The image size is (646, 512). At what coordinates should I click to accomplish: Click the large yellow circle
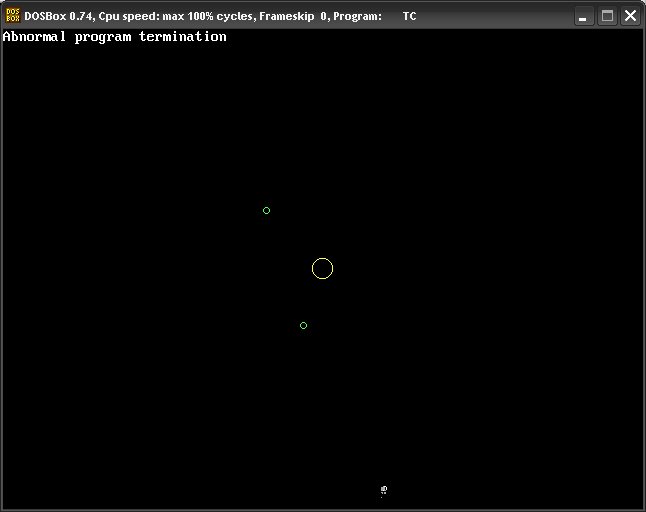point(322,268)
